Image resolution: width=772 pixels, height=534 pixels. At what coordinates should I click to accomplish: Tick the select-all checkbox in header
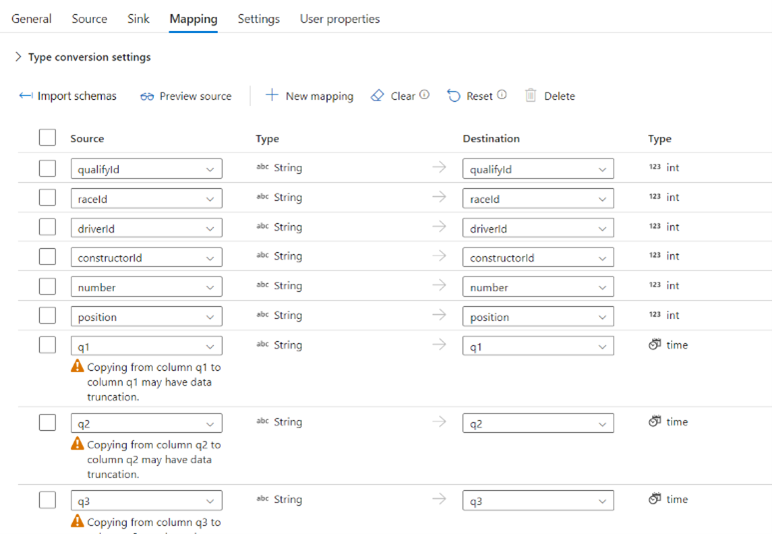pyautogui.click(x=47, y=138)
